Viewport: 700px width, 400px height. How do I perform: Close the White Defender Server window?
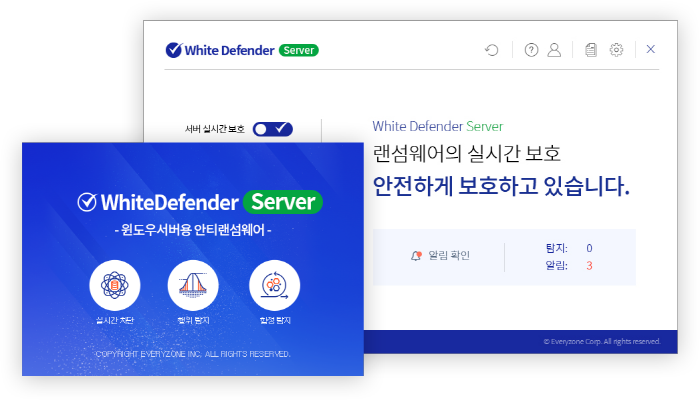coord(650,49)
